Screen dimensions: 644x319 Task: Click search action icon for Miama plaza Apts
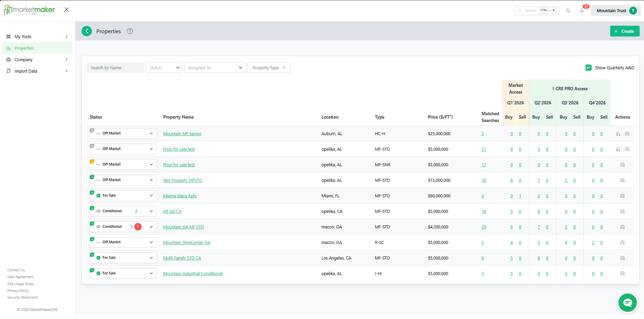click(622, 196)
